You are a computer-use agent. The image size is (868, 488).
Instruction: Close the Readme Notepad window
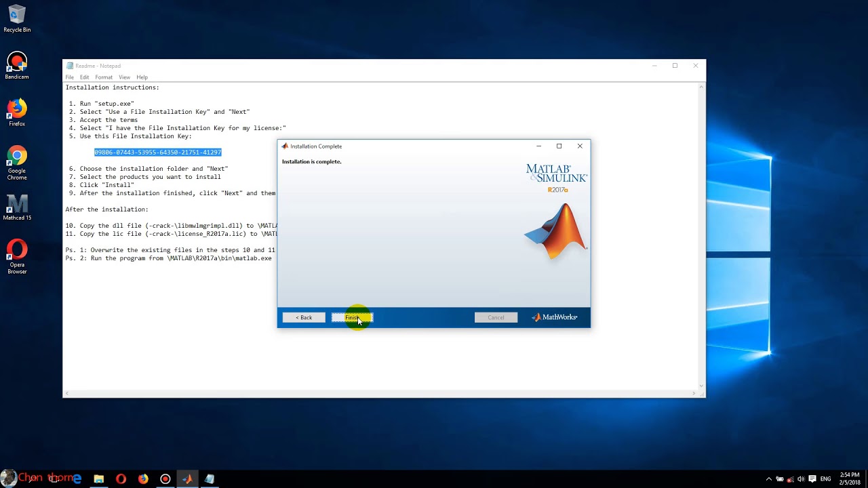pyautogui.click(x=695, y=66)
